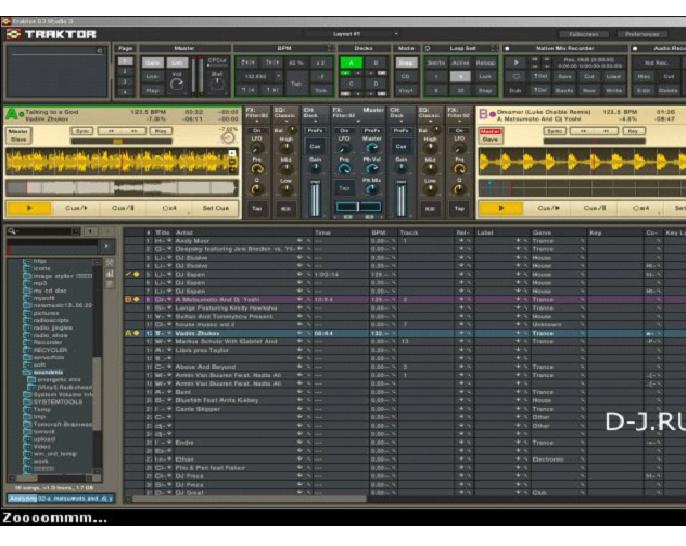
Task: Click the browser search magnifier icon
Action: 12,231
